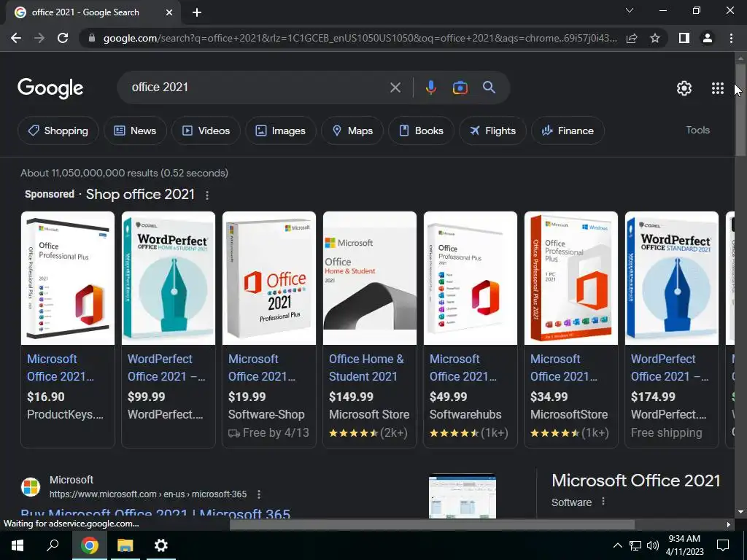This screenshot has width=747, height=560.
Task: Click the horizontal scrollbar thumb
Action: (432, 524)
